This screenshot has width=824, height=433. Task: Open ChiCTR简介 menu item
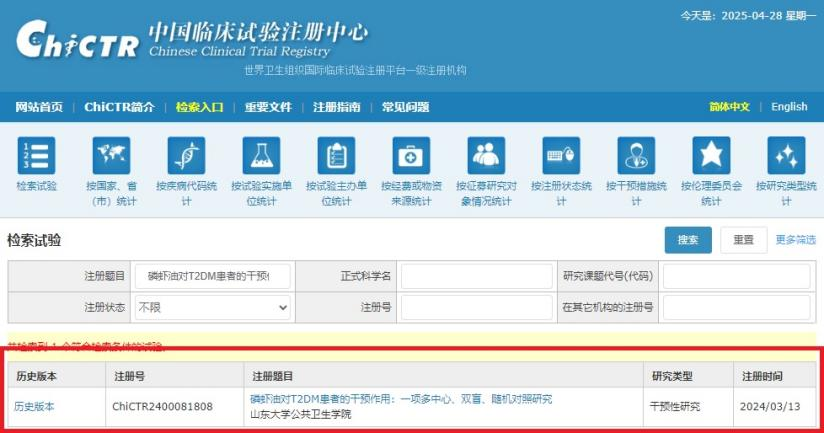click(119, 107)
